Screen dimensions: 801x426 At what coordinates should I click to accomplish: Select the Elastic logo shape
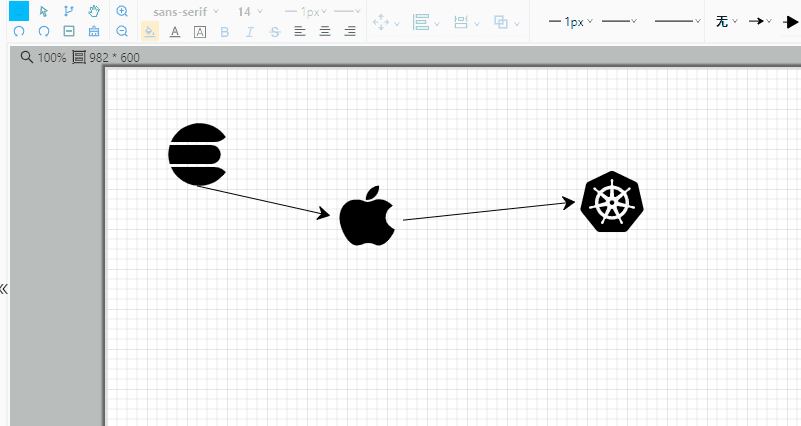pyautogui.click(x=197, y=154)
